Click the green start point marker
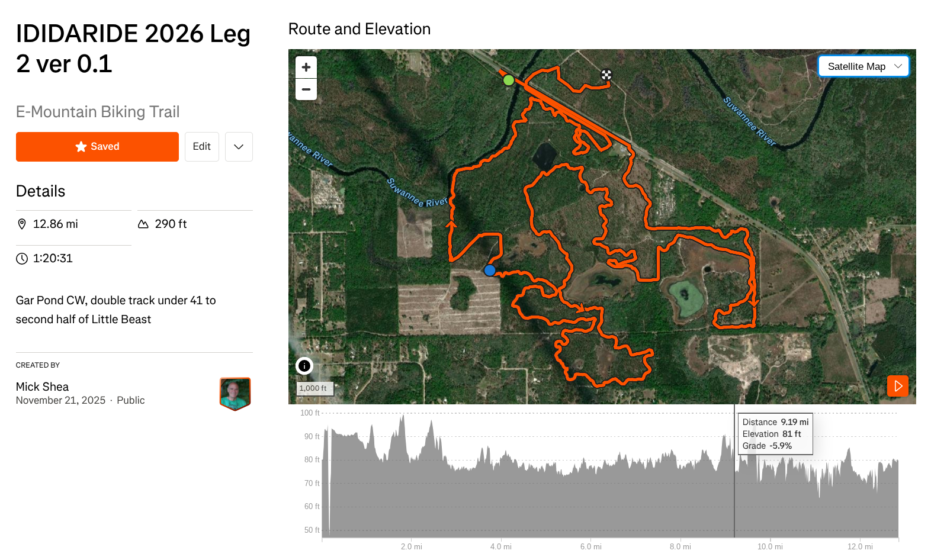This screenshot has width=947, height=560. pyautogui.click(x=508, y=80)
